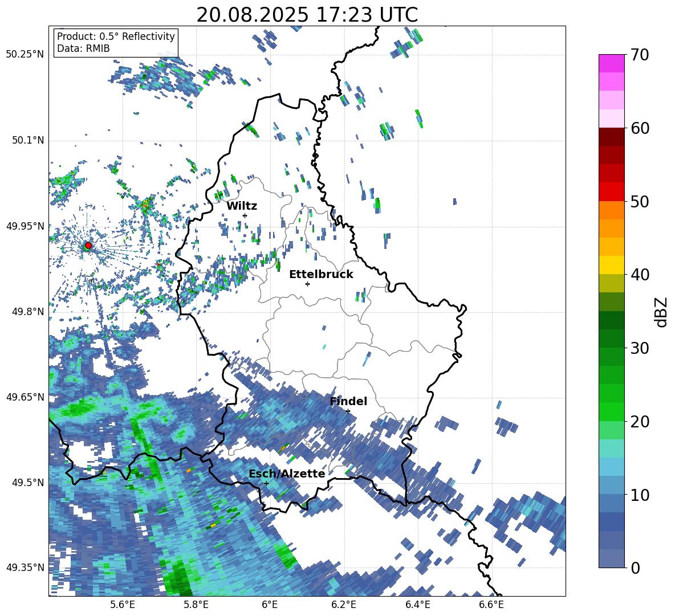Click the 50.1°N latitude label
Screen dimensions: 675x616
[28, 140]
